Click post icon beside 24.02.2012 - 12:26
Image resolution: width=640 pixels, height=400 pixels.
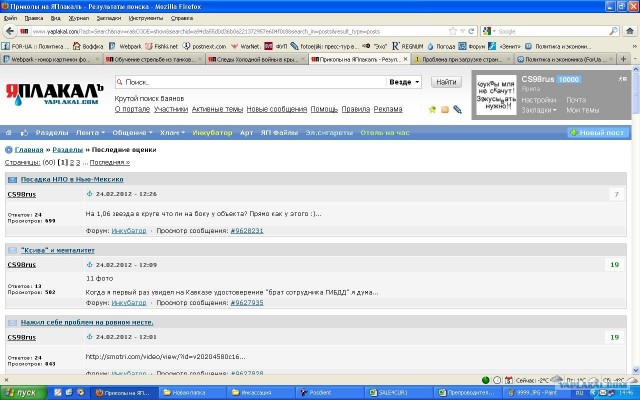click(89, 194)
